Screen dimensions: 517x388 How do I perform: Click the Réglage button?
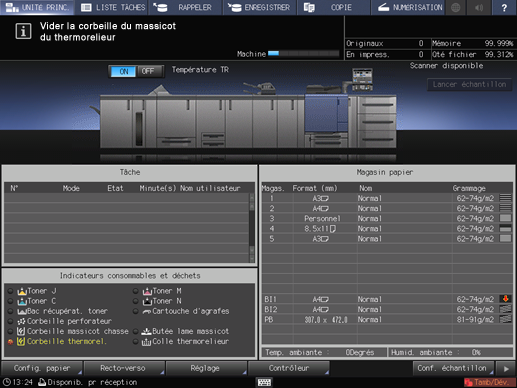point(205,368)
